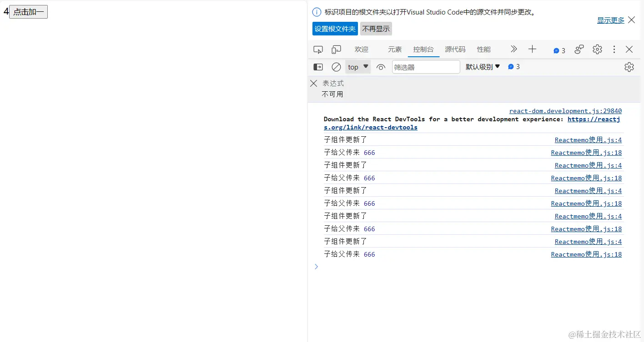Click the 不可用 expression result text

point(332,94)
